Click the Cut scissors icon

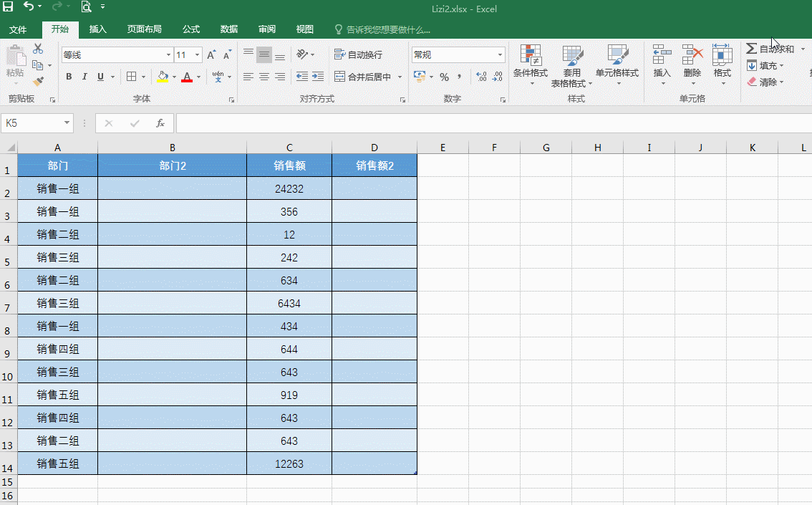coord(38,49)
